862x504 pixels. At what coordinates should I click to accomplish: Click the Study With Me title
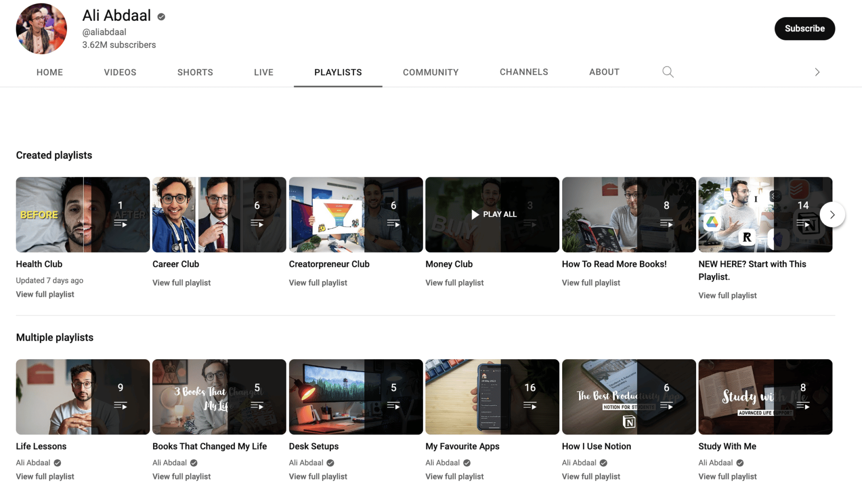[x=727, y=446]
